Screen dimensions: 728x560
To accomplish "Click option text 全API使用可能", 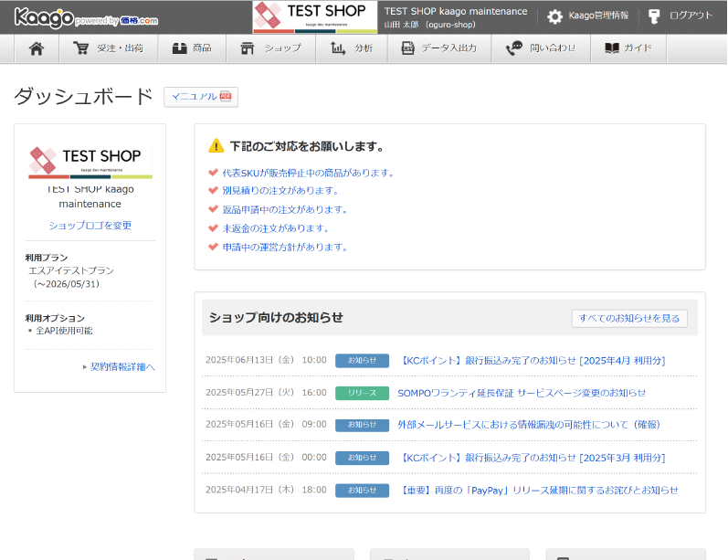I will [x=64, y=331].
